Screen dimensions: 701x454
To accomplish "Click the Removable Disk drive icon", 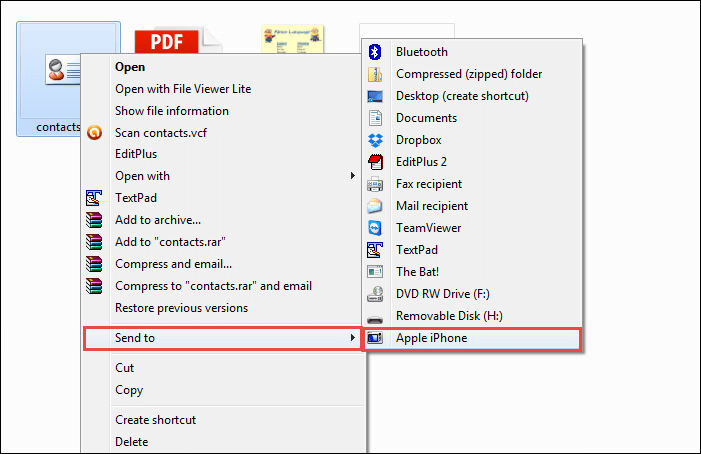I will tap(375, 319).
